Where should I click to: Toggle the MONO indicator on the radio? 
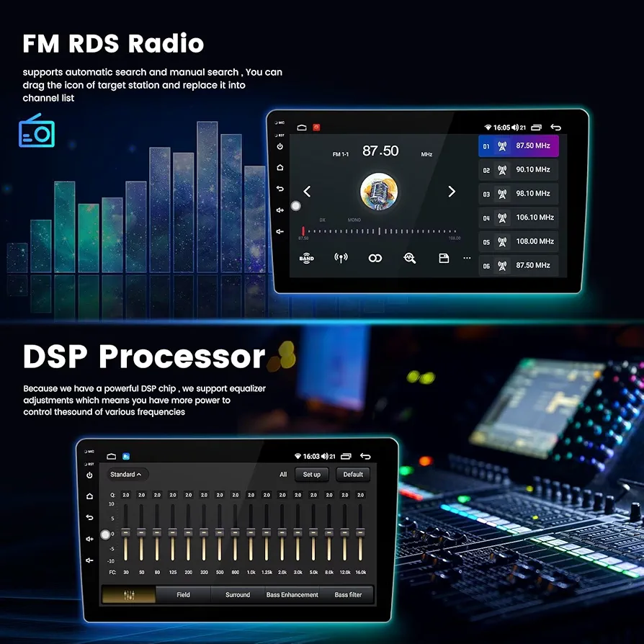pyautogui.click(x=354, y=220)
